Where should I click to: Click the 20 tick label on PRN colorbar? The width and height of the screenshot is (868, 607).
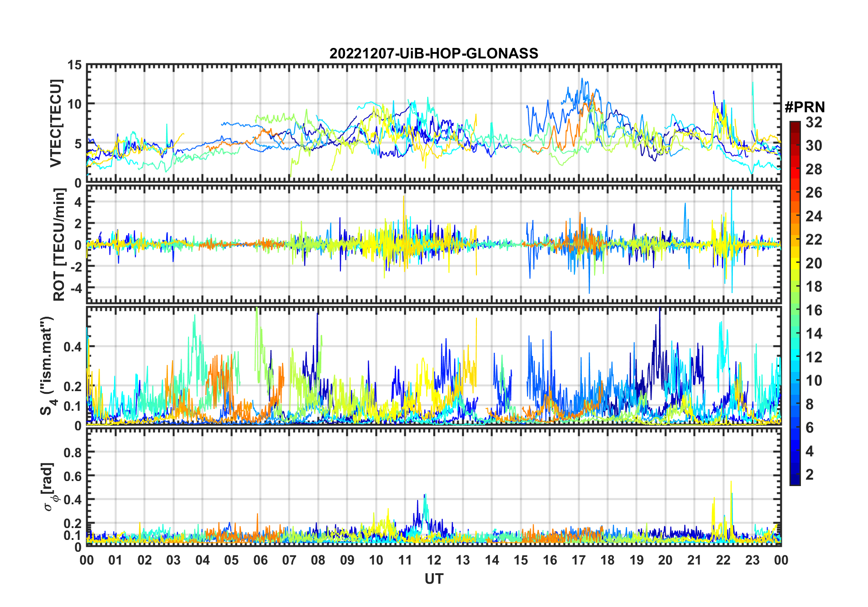(814, 263)
